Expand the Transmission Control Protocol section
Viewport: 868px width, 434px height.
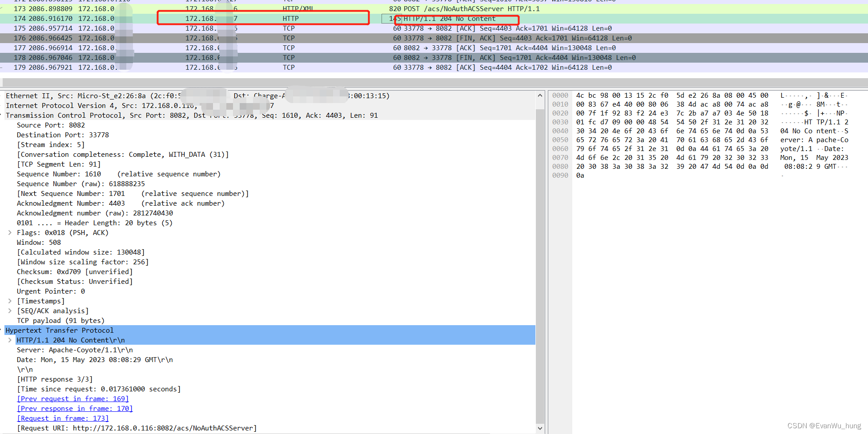[2, 115]
